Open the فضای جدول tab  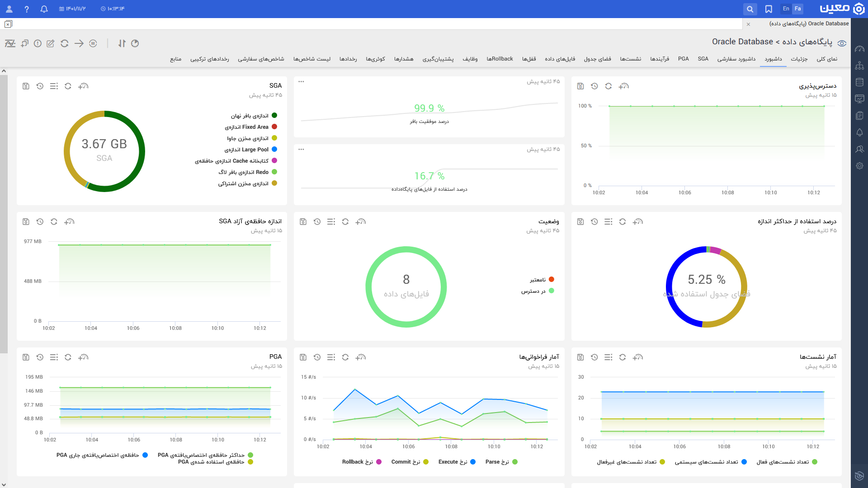[597, 59]
